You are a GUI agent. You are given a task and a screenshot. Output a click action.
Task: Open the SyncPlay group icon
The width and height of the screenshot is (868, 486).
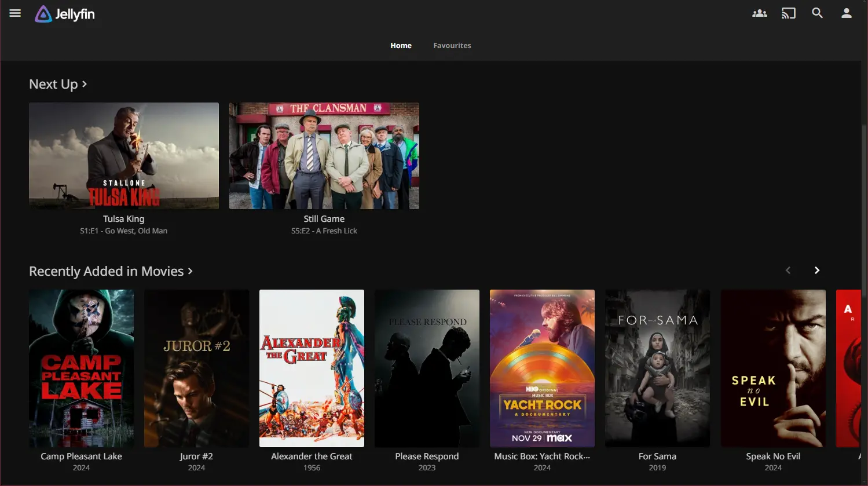coord(759,13)
